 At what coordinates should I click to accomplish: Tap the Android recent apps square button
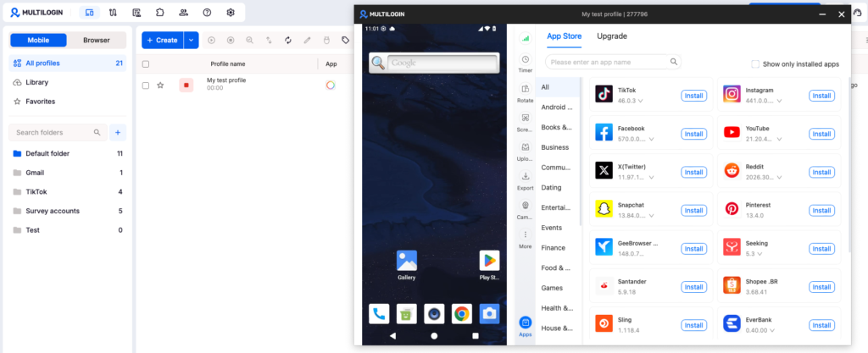coord(476,336)
